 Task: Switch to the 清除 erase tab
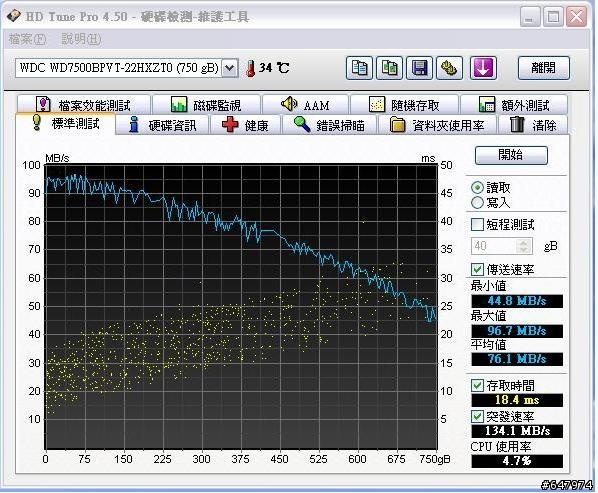[x=534, y=125]
